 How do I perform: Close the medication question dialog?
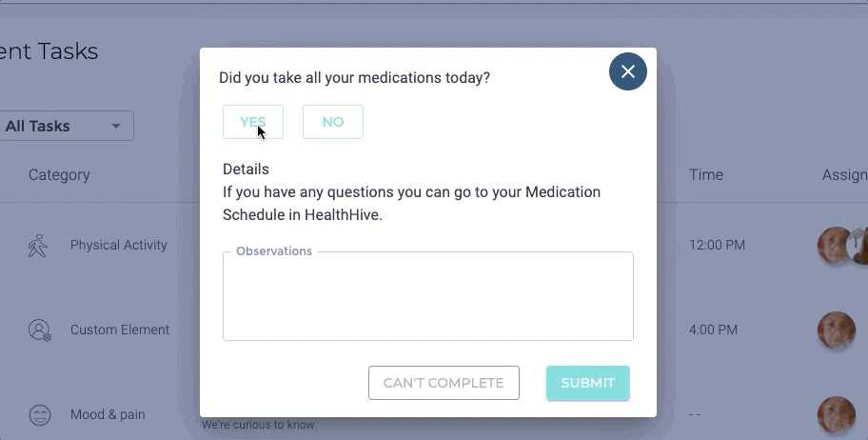(x=628, y=71)
